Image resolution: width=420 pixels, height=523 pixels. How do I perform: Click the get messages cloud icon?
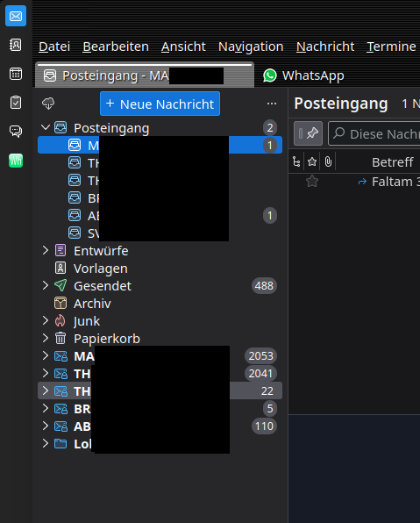pyautogui.click(x=48, y=104)
